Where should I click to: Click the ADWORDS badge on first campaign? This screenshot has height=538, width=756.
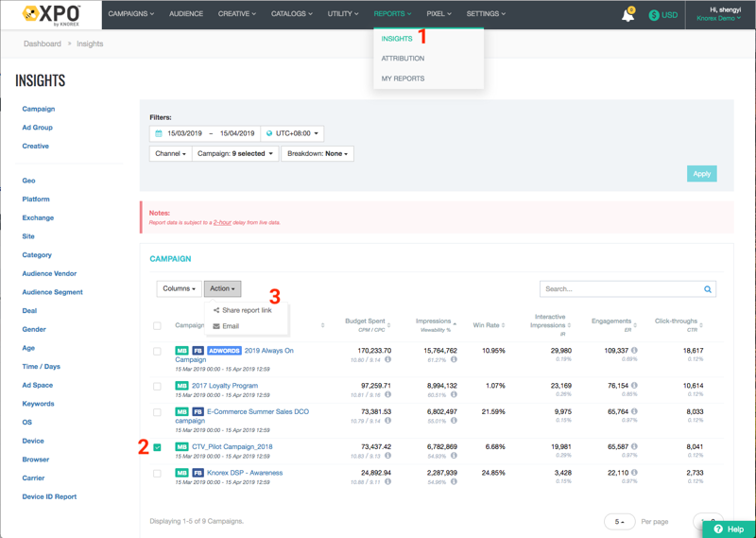pyautogui.click(x=224, y=351)
